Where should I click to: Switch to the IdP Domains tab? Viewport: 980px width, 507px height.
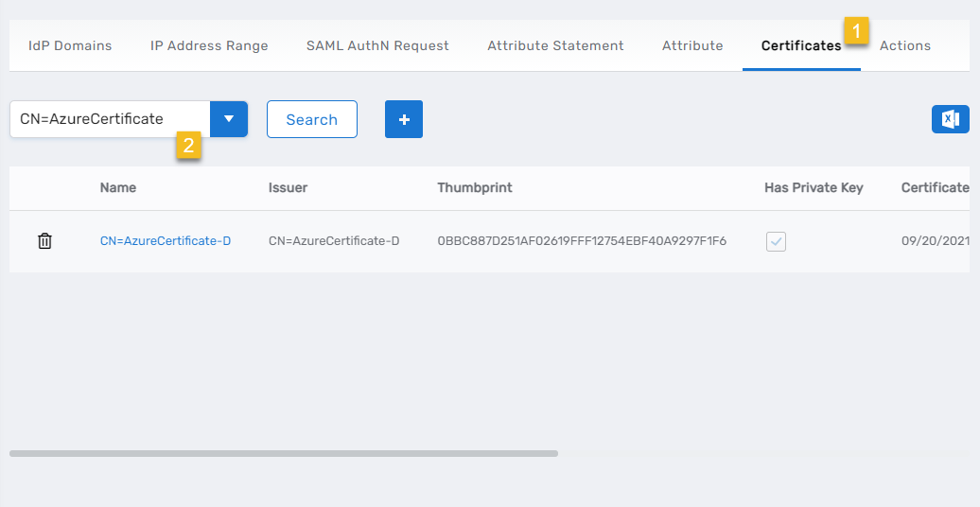coord(70,45)
